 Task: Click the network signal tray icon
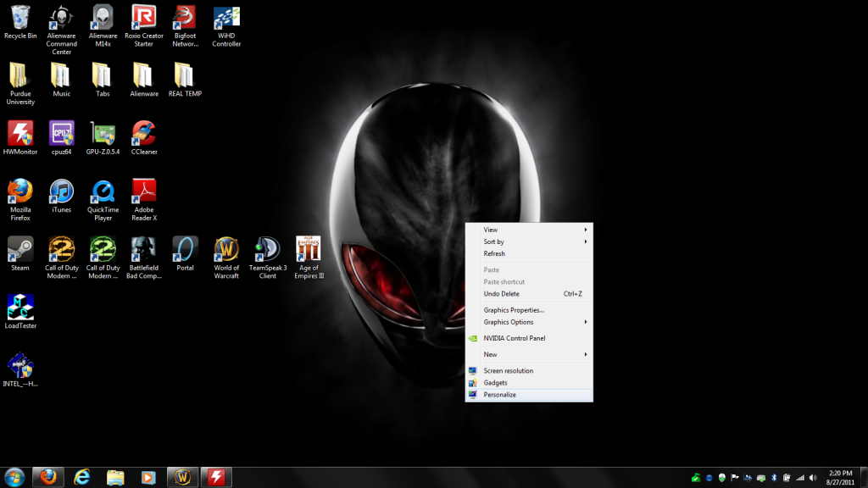coord(800,478)
